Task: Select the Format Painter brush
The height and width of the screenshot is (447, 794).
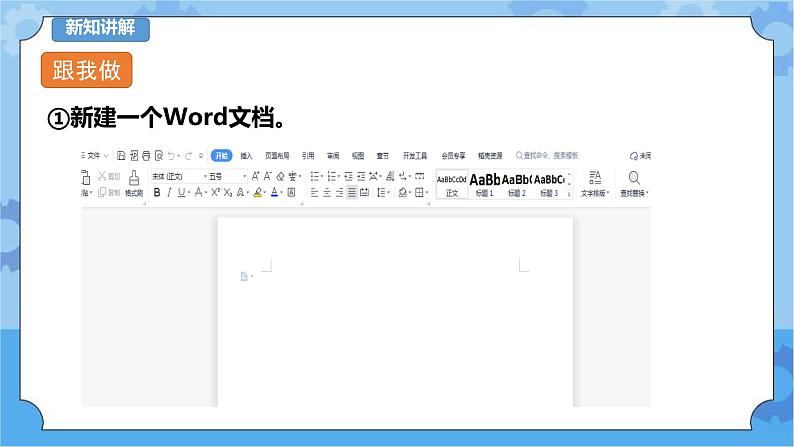Action: (x=134, y=178)
